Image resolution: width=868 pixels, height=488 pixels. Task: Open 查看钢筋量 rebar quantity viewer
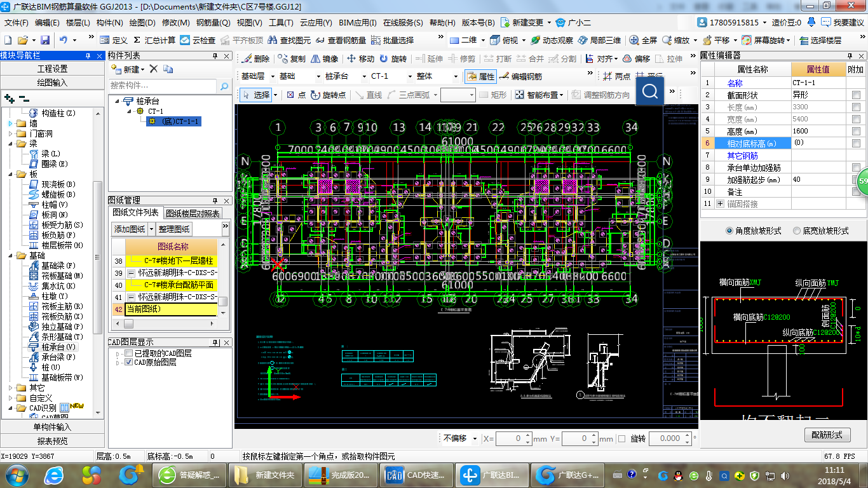click(341, 40)
